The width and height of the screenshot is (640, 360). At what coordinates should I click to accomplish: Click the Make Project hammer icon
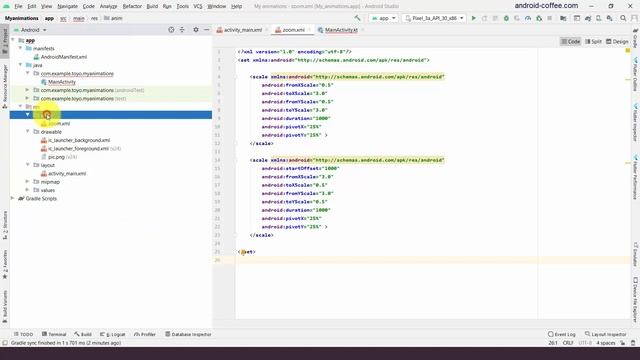[358, 18]
